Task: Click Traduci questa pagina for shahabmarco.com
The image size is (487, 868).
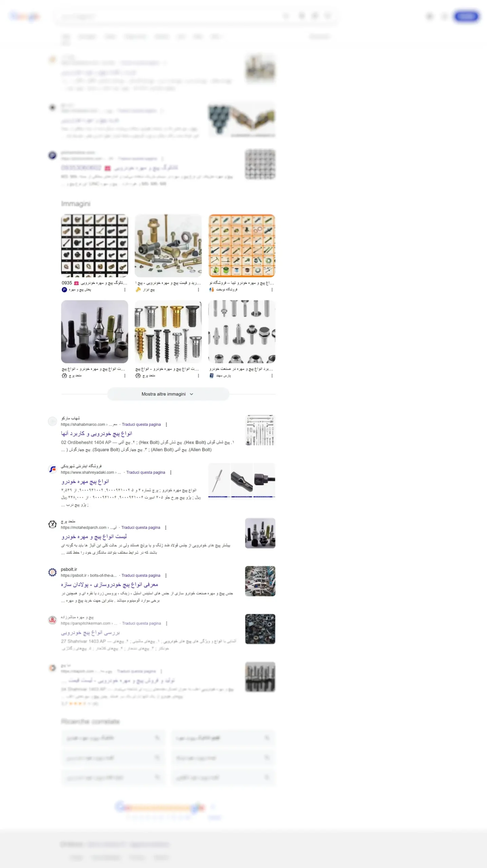Action: pos(141,425)
